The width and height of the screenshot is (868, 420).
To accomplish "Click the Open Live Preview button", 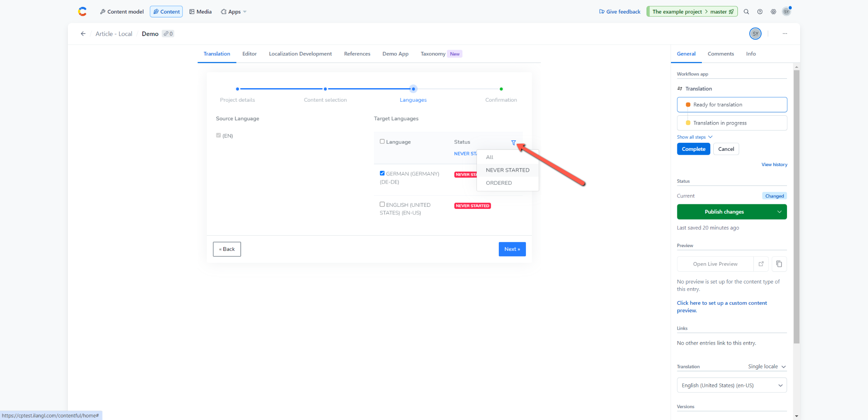I will click(x=715, y=264).
